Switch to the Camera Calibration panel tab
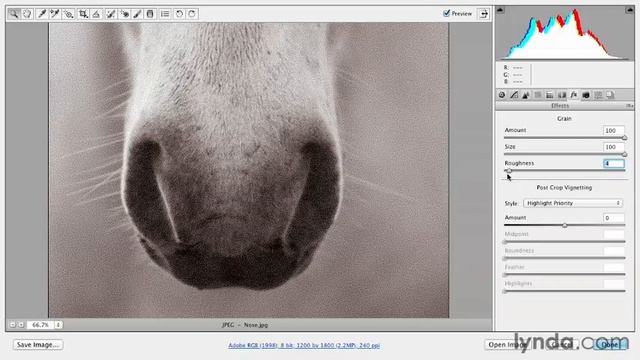This screenshot has height=360, width=640. [x=586, y=95]
